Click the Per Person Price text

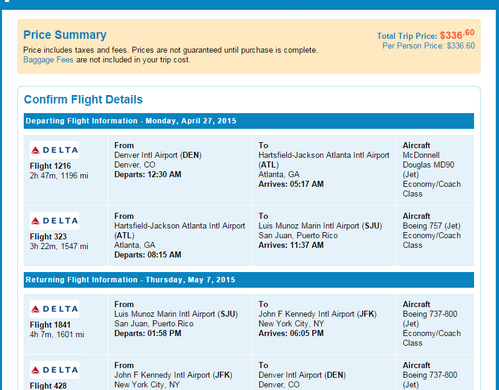click(x=428, y=46)
